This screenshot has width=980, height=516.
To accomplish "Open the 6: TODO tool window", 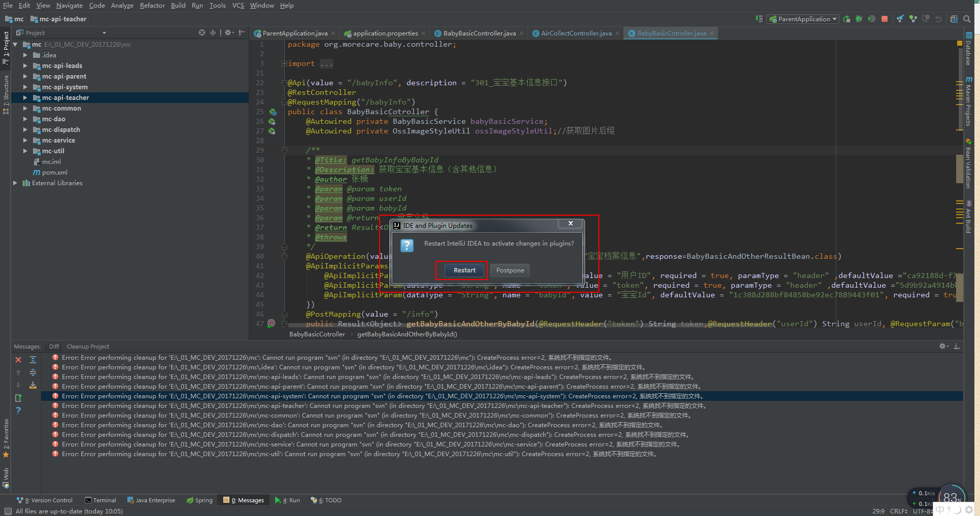I will click(x=326, y=500).
